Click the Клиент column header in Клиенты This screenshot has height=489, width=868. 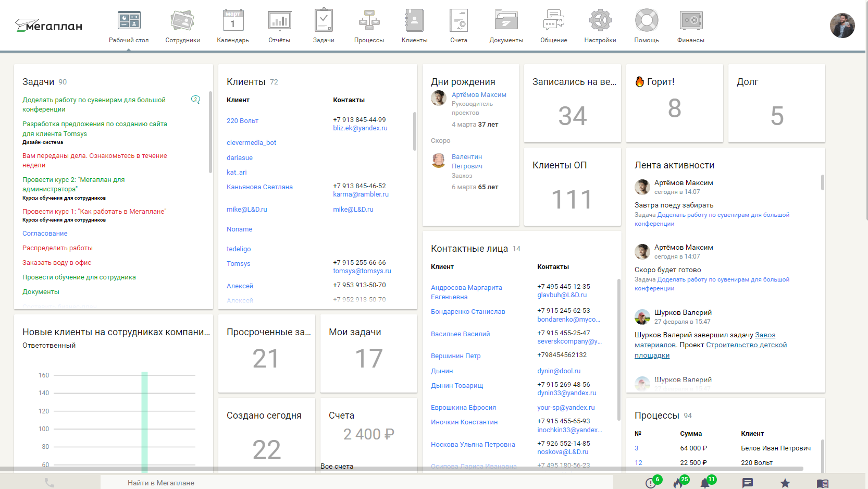pyautogui.click(x=238, y=100)
